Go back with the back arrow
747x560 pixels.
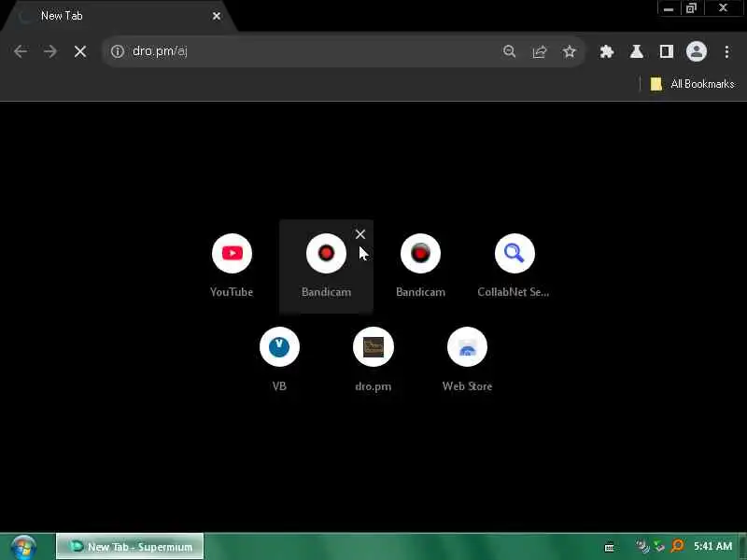pyautogui.click(x=21, y=51)
